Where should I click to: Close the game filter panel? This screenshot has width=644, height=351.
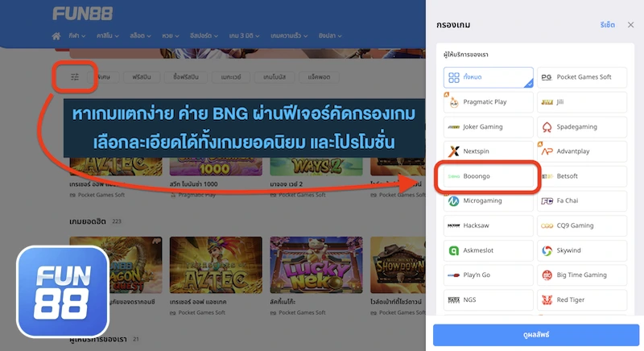pos(630,25)
